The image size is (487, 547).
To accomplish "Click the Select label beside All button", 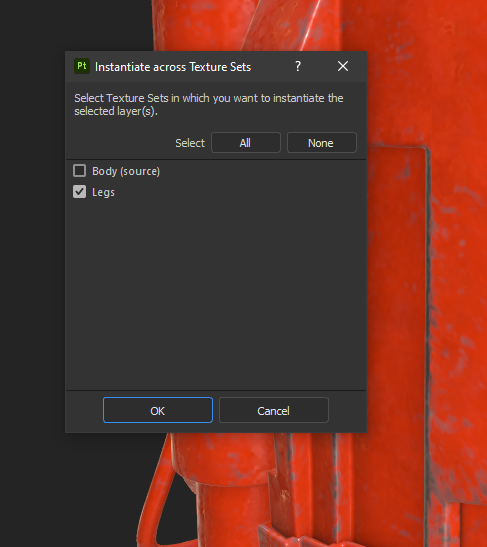I will (190, 143).
